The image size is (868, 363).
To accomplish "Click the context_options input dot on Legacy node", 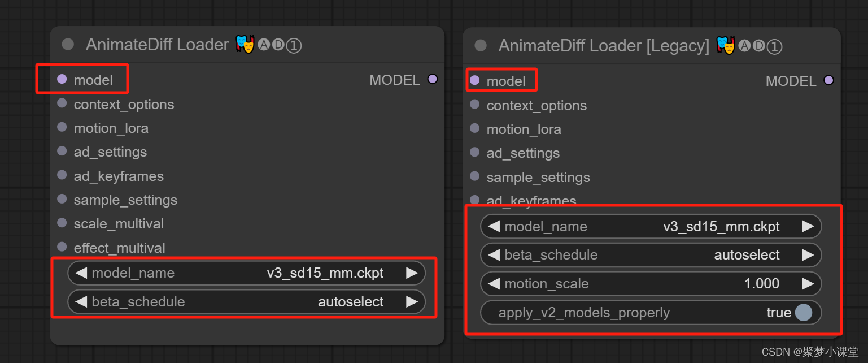I will click(x=475, y=105).
